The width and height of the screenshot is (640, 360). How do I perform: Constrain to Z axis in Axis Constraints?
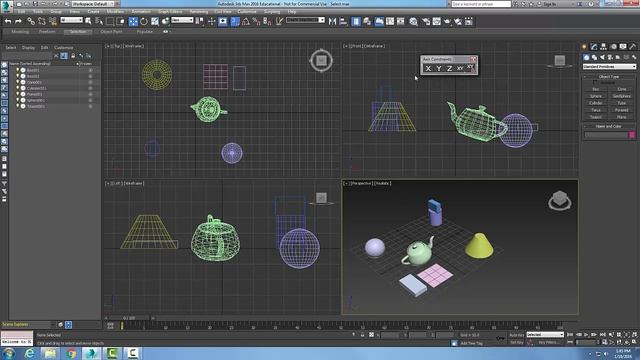[449, 69]
